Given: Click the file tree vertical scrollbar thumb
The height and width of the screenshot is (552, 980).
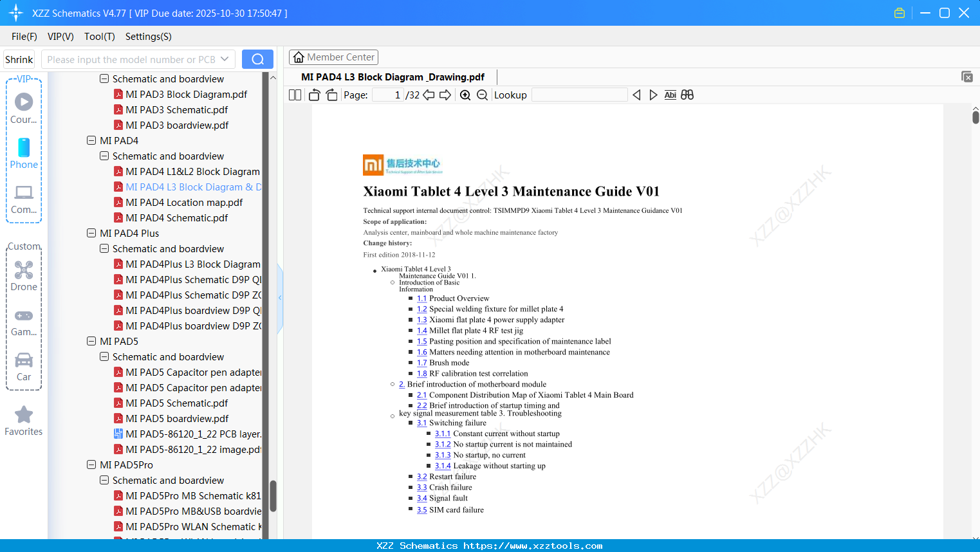Looking at the screenshot, I should (x=273, y=496).
